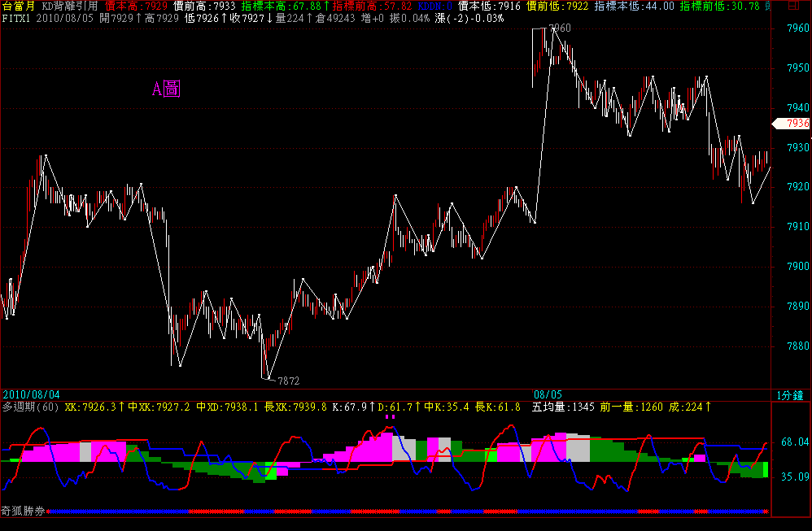Click the KD背離引用 indicator title
Image resolution: width=812 pixels, height=531 pixels.
tap(69, 7)
